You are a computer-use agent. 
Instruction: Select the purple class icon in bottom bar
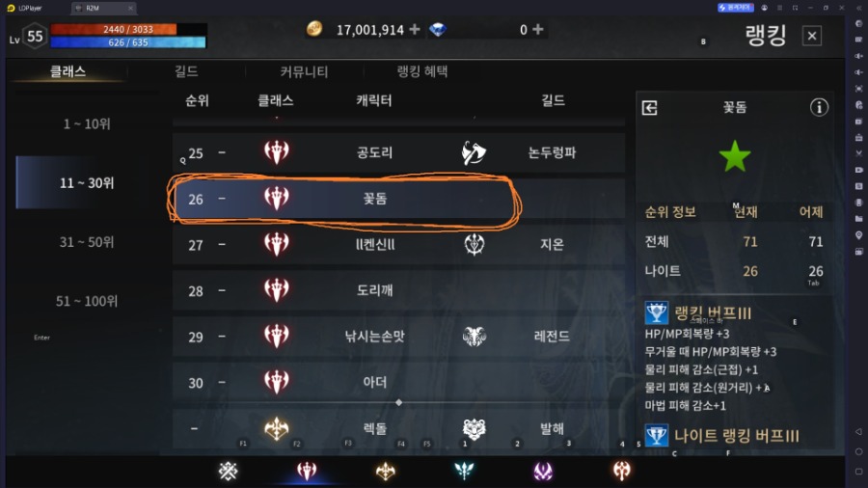point(543,471)
